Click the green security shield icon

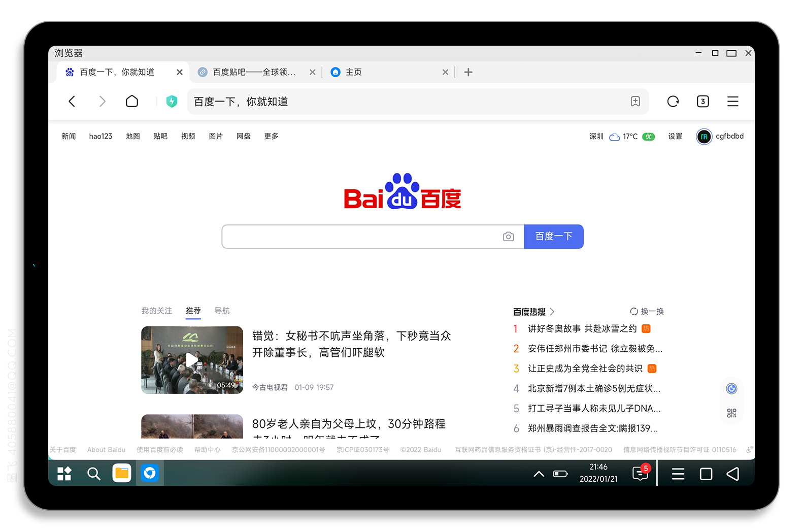[172, 102]
